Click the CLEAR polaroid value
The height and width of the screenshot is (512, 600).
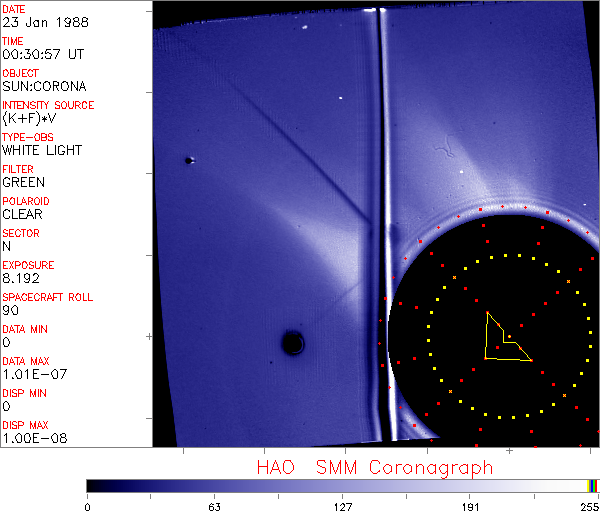pyautogui.click(x=23, y=214)
